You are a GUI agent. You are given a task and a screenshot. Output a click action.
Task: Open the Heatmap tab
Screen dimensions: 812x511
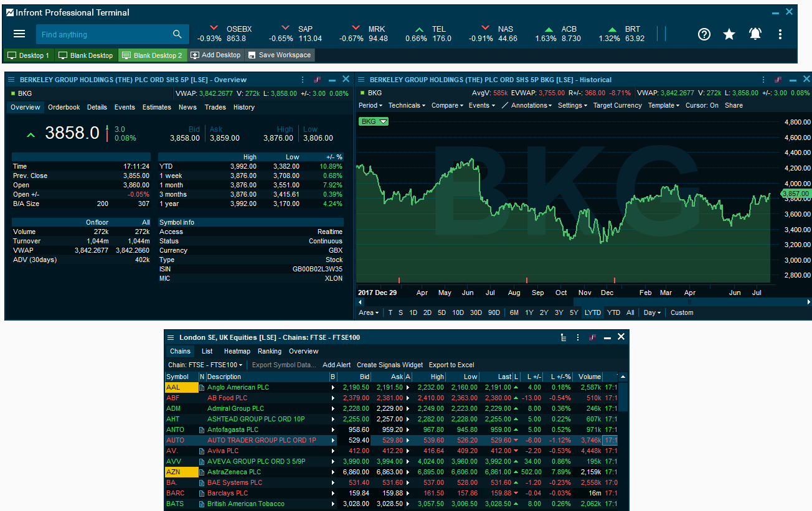pyautogui.click(x=237, y=351)
